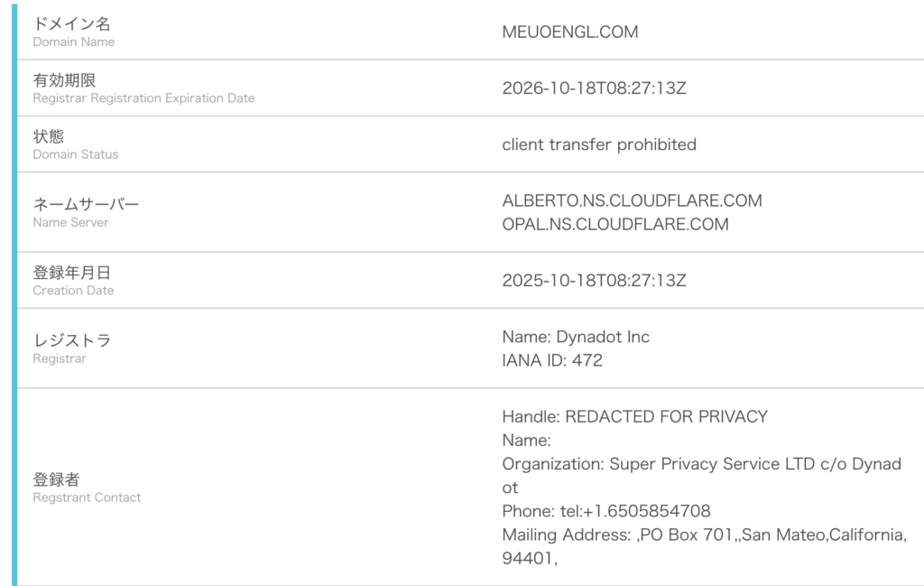Click the 'client transfer prohibited' status text
The width and height of the screenshot is (924, 586).
pyautogui.click(x=598, y=144)
